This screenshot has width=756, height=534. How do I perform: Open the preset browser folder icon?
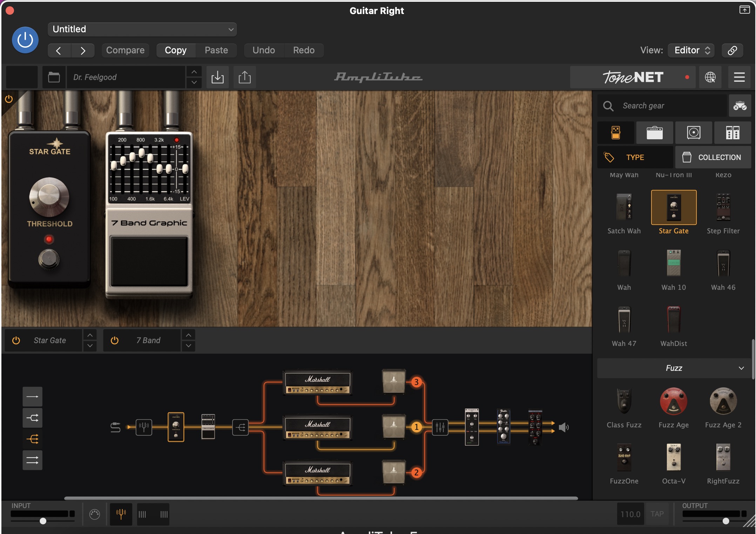tap(54, 77)
